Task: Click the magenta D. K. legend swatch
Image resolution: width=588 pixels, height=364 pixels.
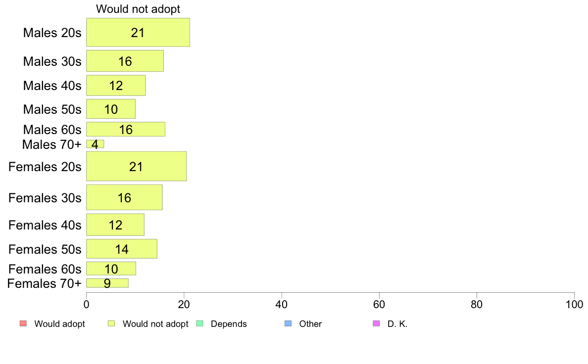Action: pyautogui.click(x=376, y=323)
